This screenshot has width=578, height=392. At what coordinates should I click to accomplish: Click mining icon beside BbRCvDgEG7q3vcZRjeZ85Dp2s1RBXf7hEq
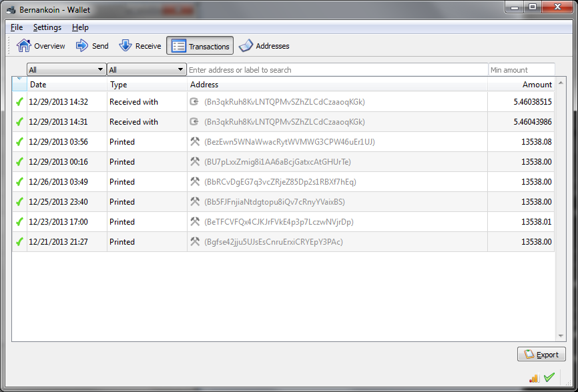(x=195, y=181)
